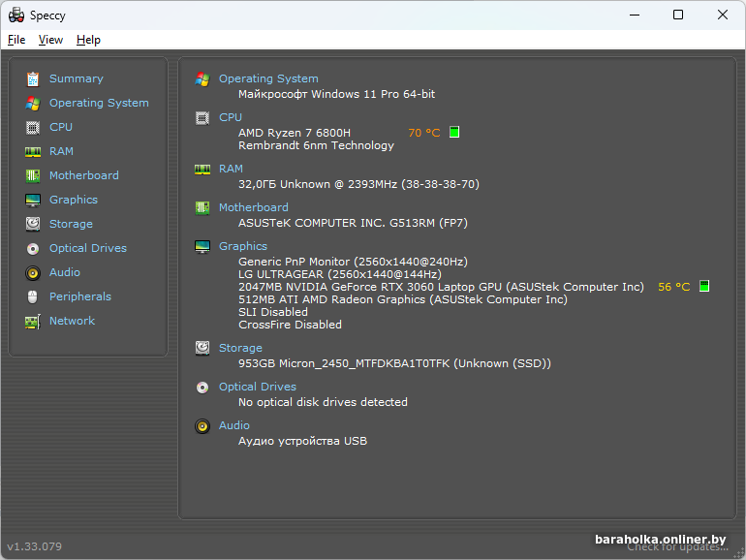This screenshot has width=746, height=560.
Task: Open Network section in sidebar
Action: coord(73,321)
